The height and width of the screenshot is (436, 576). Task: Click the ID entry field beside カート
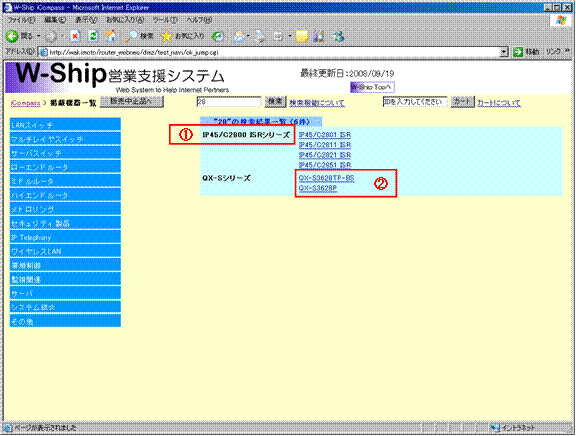tap(415, 102)
